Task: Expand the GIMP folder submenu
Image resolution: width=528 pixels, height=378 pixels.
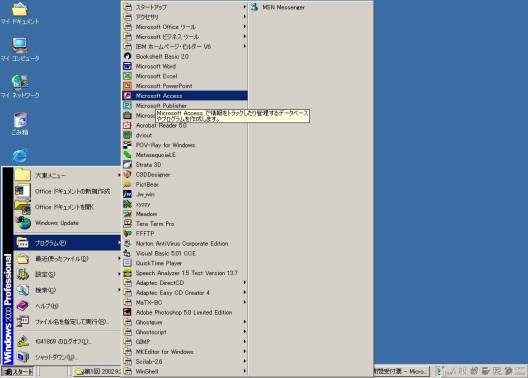Action: (x=185, y=342)
